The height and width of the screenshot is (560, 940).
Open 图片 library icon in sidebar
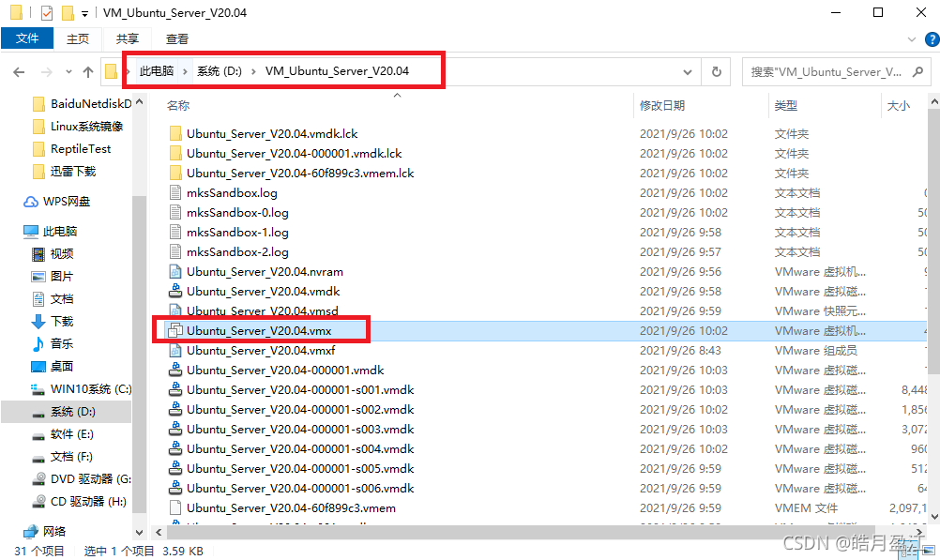38,277
